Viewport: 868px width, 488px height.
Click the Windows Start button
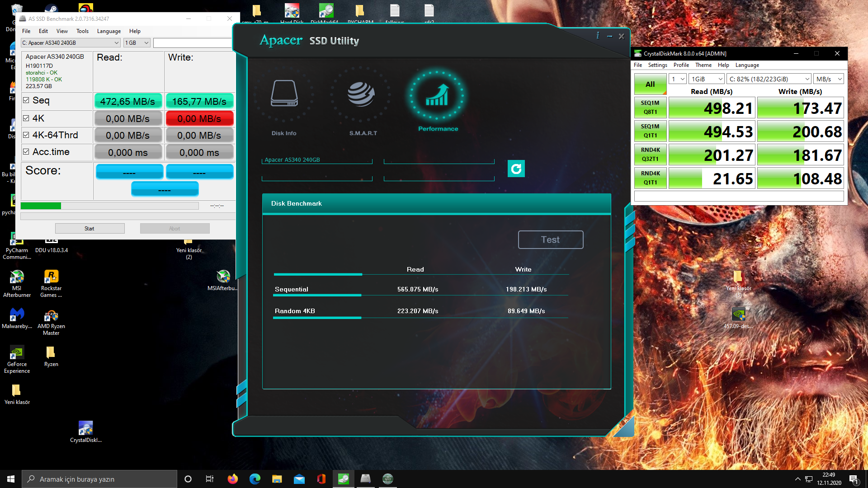coord(11,479)
